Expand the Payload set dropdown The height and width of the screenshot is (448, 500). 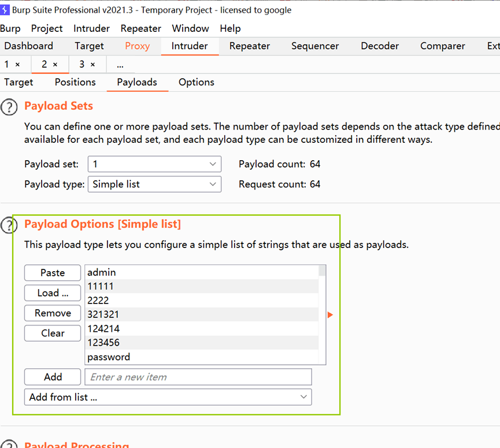pyautogui.click(x=155, y=164)
